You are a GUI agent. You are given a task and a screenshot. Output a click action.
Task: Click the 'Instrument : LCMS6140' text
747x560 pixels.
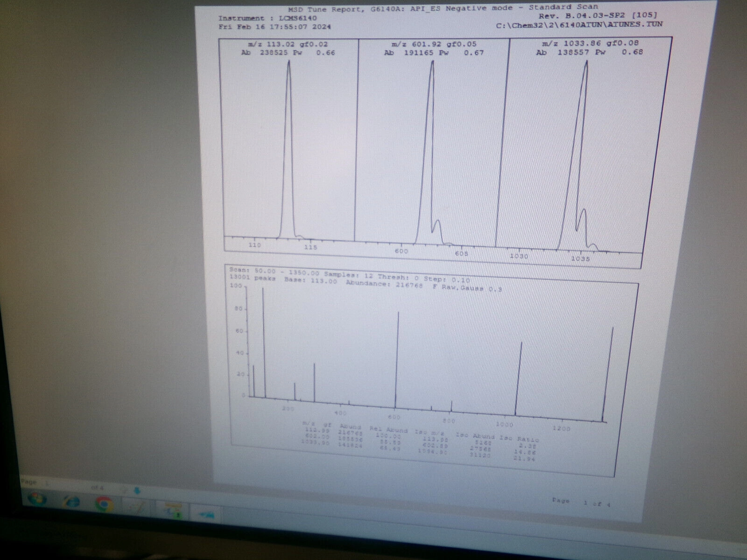(x=268, y=18)
